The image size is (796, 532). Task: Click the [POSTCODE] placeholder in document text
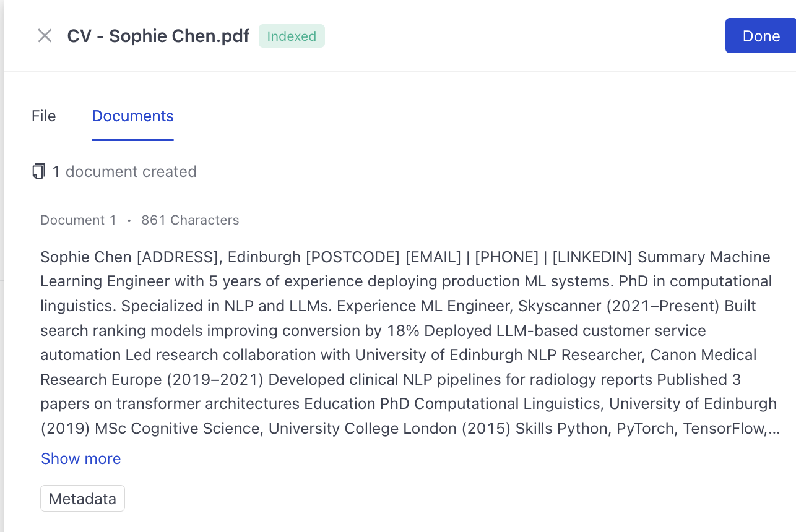(353, 257)
